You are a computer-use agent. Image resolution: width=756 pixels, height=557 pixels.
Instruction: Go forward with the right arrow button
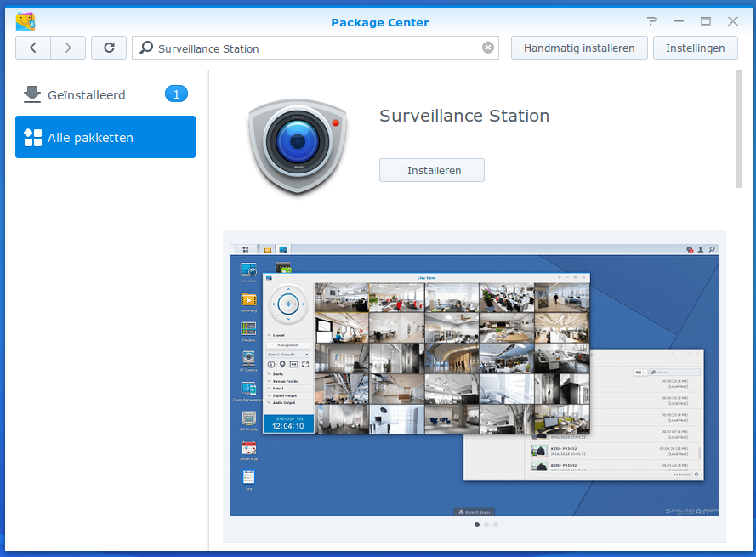pos(68,48)
